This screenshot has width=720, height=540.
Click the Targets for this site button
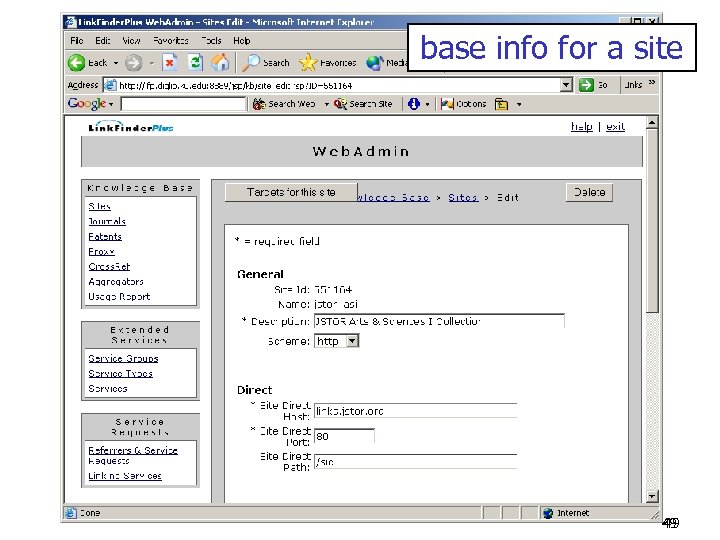291,192
